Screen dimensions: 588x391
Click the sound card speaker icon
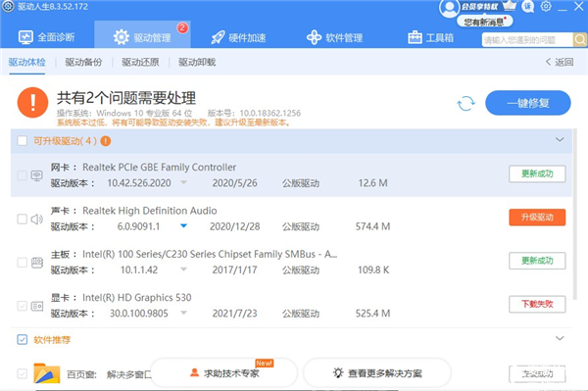click(37, 219)
